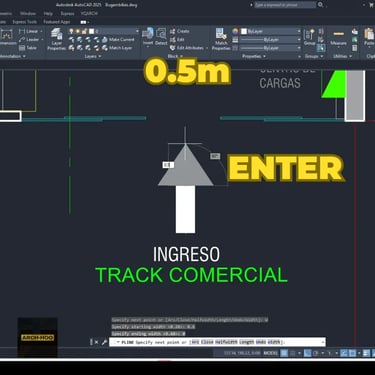
Task: Toggle polar tracking in the status bar
Action: click(x=316, y=353)
